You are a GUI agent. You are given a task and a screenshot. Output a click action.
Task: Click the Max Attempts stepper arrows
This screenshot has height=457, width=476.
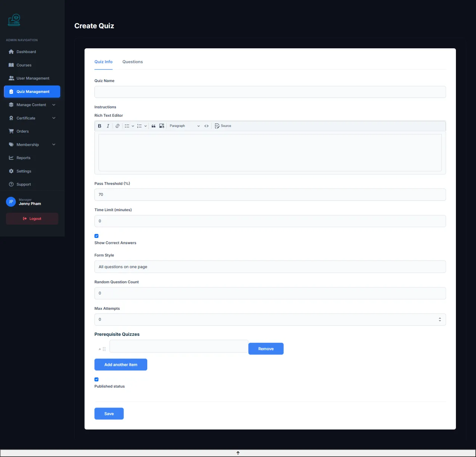440,319
